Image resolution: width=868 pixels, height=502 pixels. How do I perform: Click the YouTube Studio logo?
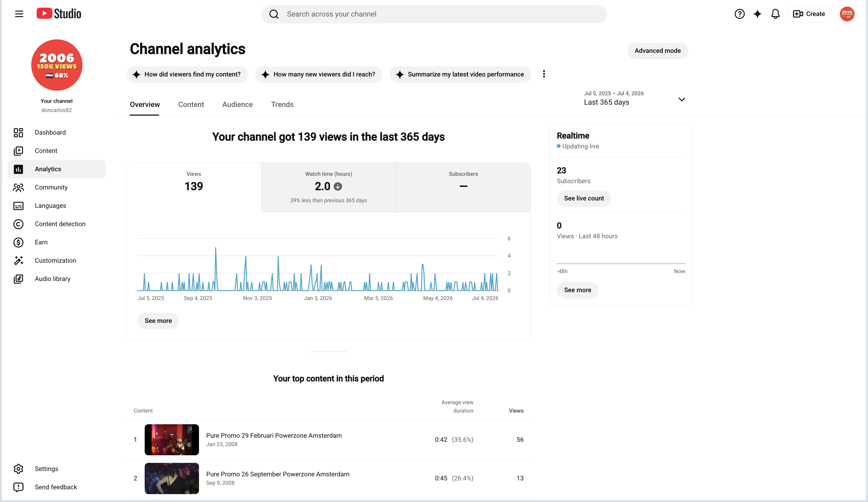point(59,14)
